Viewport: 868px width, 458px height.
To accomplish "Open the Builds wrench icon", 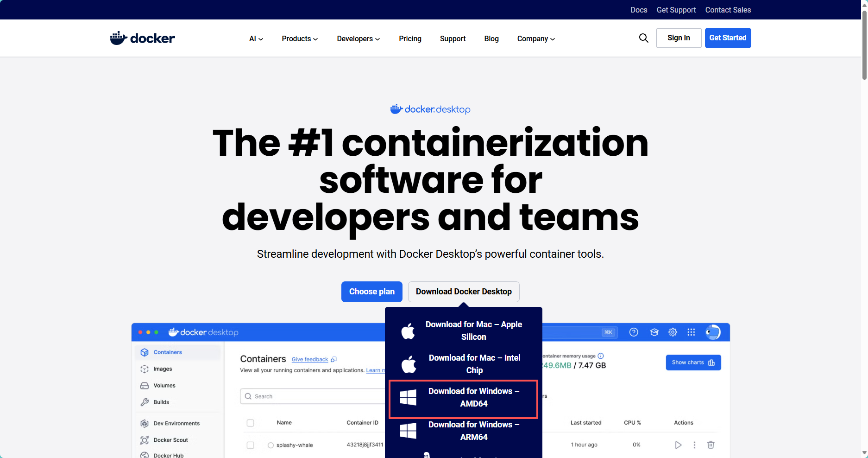I will pyautogui.click(x=145, y=402).
